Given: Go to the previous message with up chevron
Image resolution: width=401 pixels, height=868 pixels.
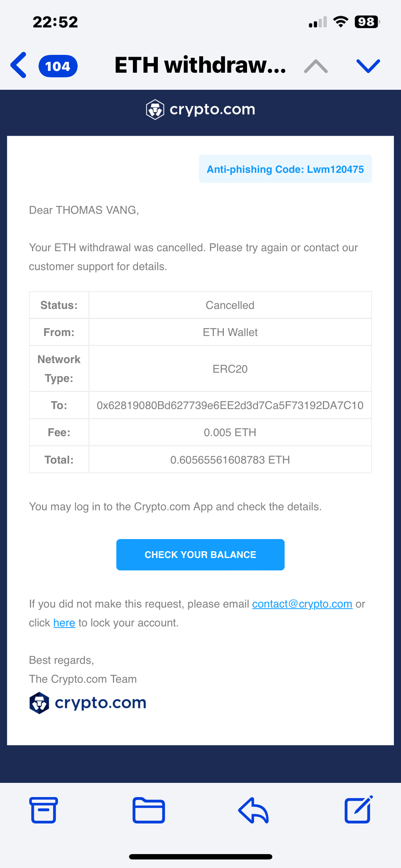Looking at the screenshot, I should (x=316, y=66).
